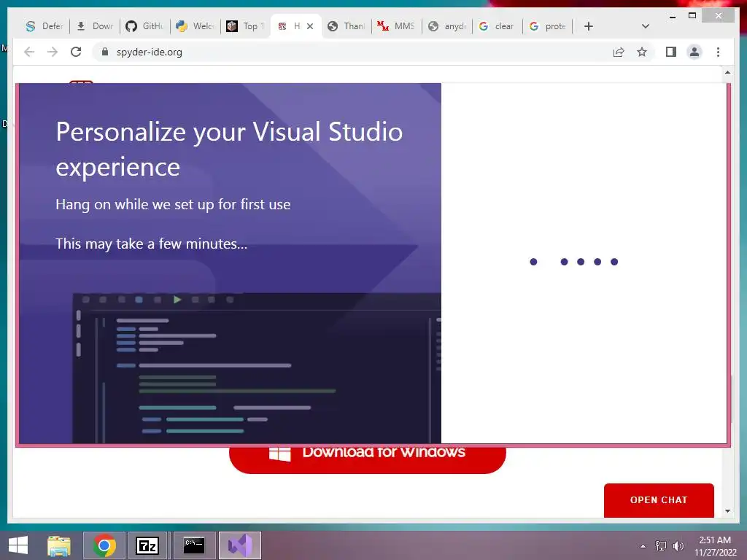Switch to the Defer browser tab
Image resolution: width=747 pixels, height=560 pixels.
(44, 26)
